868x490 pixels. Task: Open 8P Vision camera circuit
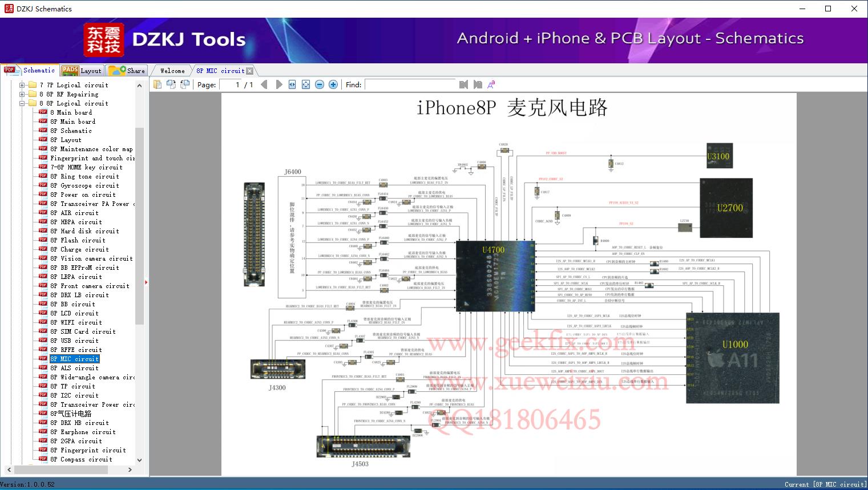(91, 258)
